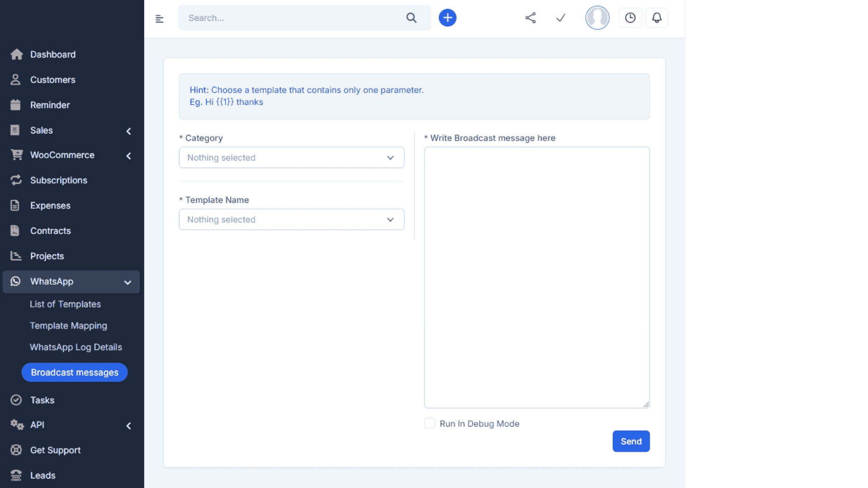The width and height of the screenshot is (868, 488).
Task: Click the checkmark icon in top bar
Action: (561, 18)
